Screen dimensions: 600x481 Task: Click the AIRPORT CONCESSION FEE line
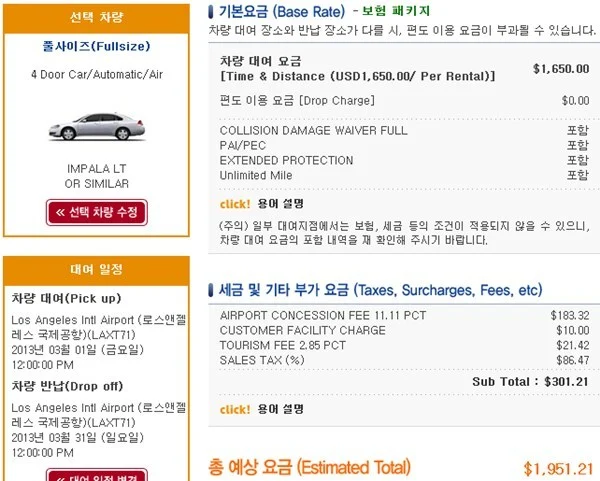404,315
